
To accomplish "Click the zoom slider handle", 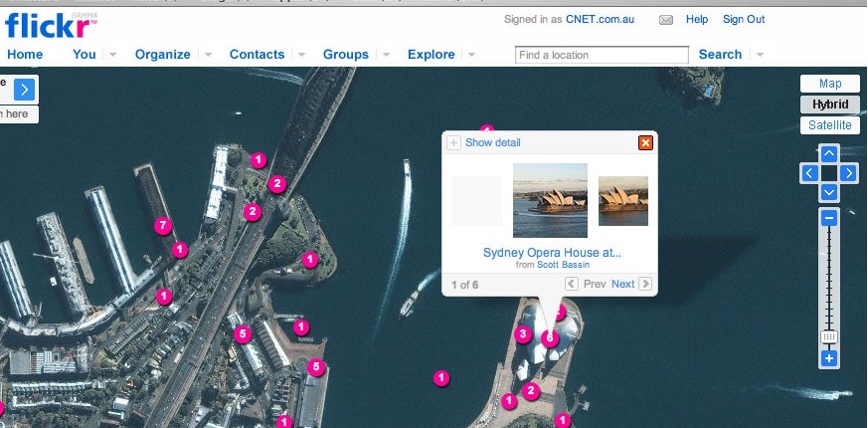I will (x=829, y=337).
